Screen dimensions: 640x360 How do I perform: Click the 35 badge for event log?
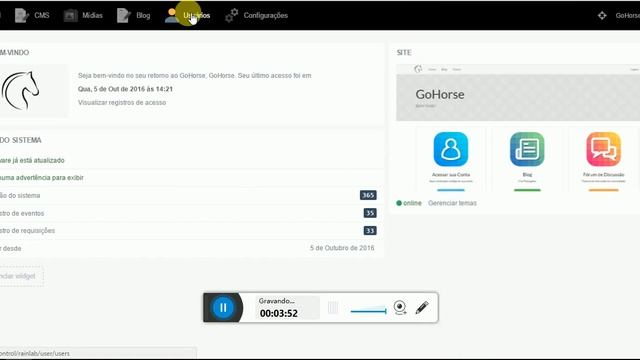tap(370, 213)
